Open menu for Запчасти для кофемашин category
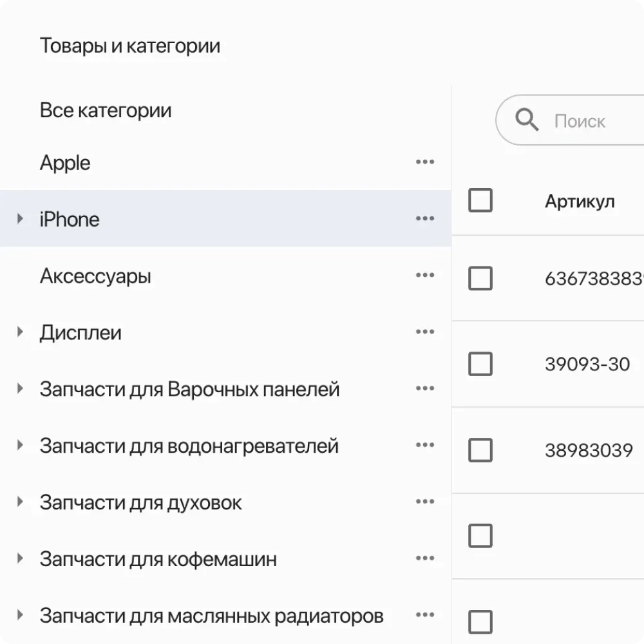 [425, 558]
